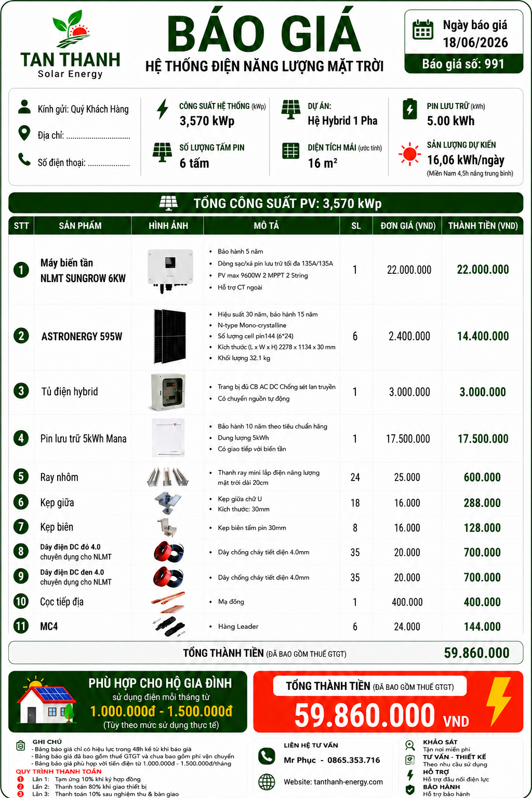Viewport: 532px width, 798px height.
Task: Click the lightning bolt icon for Công suất hệ thống
Action: pyautogui.click(x=163, y=109)
